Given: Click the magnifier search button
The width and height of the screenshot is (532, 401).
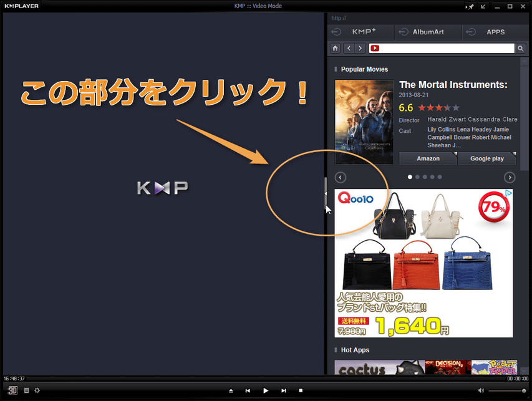Looking at the screenshot, I should tap(521, 48).
